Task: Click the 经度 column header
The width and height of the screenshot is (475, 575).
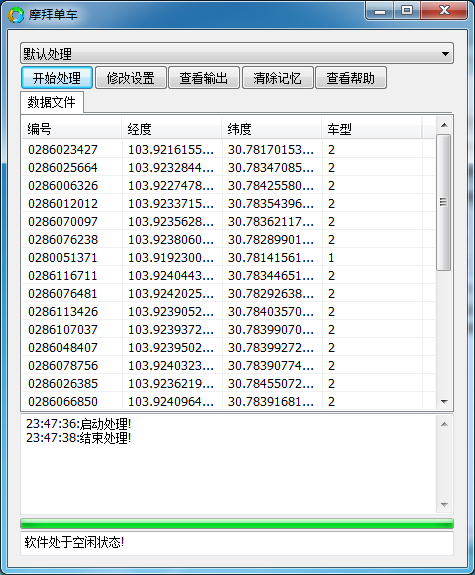Action: pos(172,129)
